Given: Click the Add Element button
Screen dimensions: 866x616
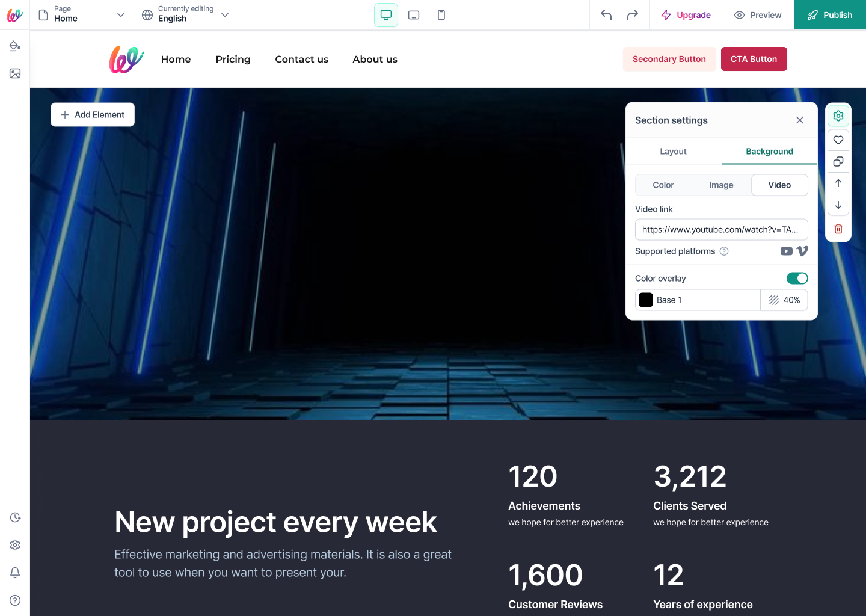Looking at the screenshot, I should tap(93, 114).
